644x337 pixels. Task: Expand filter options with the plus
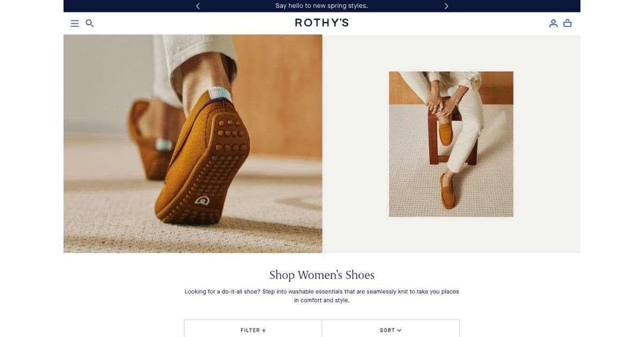coord(264,330)
